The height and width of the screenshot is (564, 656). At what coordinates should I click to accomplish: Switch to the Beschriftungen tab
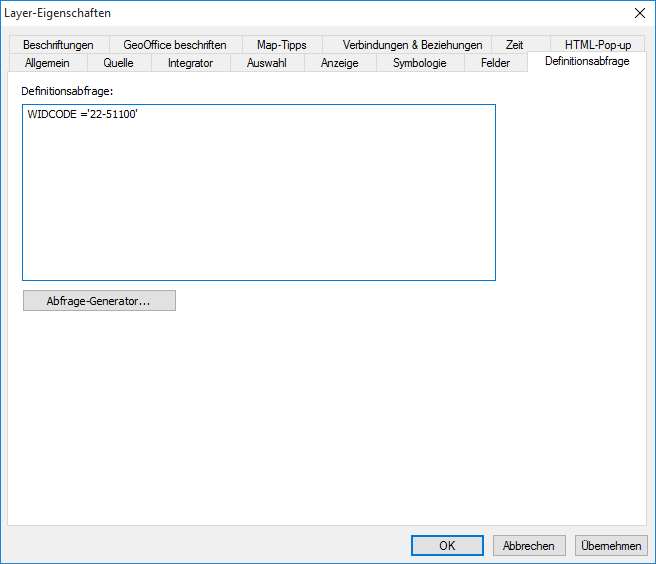tap(58, 45)
